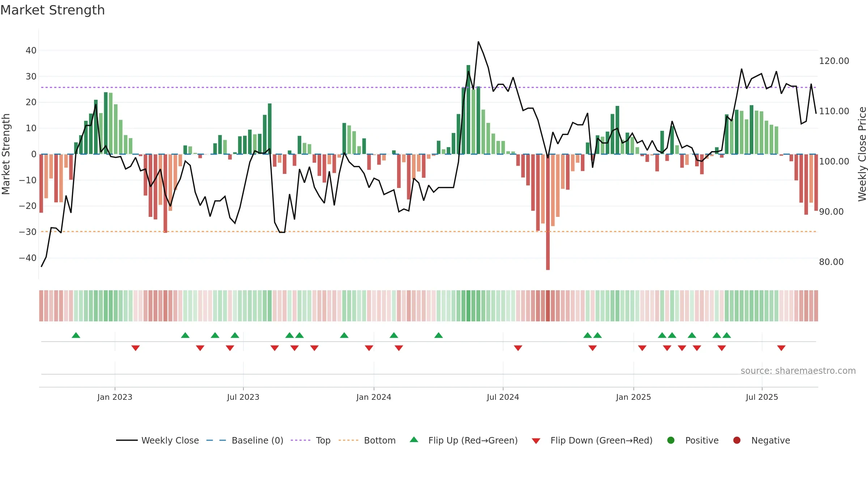
Task: Click the Weekly Close Price axis title
Action: tap(862, 154)
